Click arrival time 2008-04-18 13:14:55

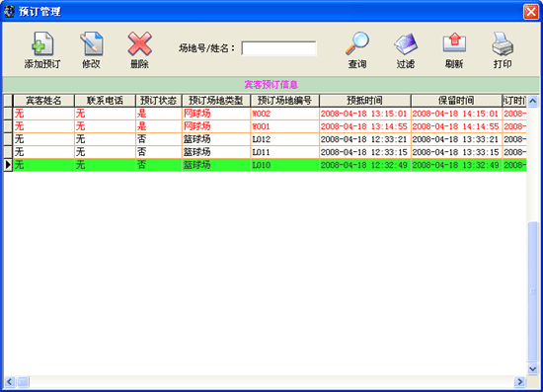(x=365, y=126)
